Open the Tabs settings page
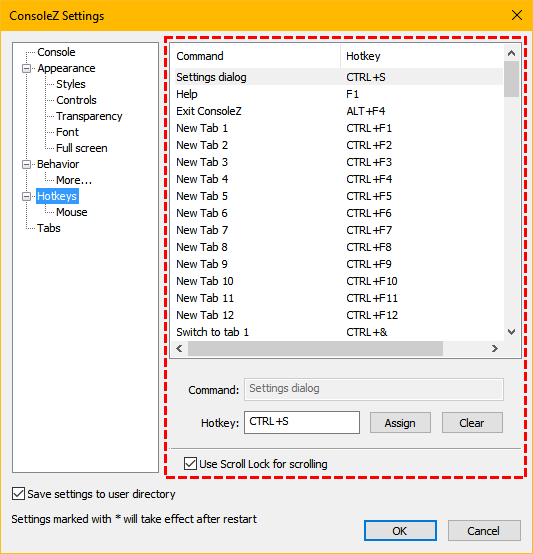Image resolution: width=533 pixels, height=554 pixels. (49, 228)
